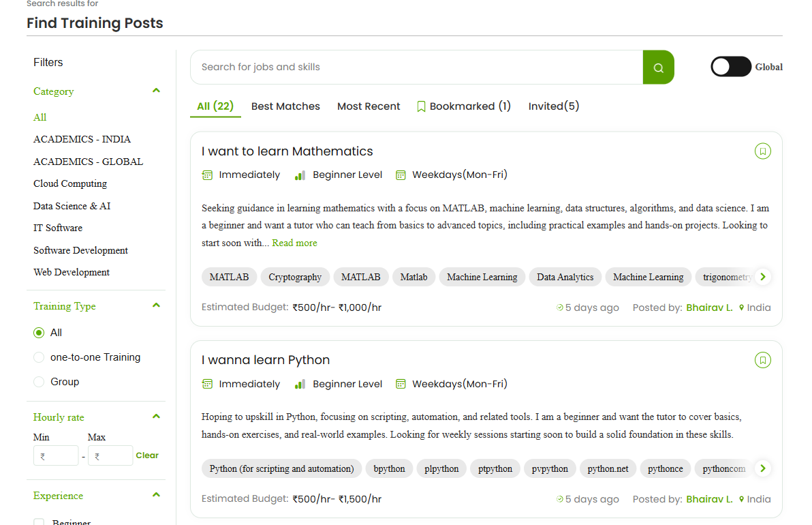
Task: Open 'I wanna learn Python' post title
Action: [266, 360]
